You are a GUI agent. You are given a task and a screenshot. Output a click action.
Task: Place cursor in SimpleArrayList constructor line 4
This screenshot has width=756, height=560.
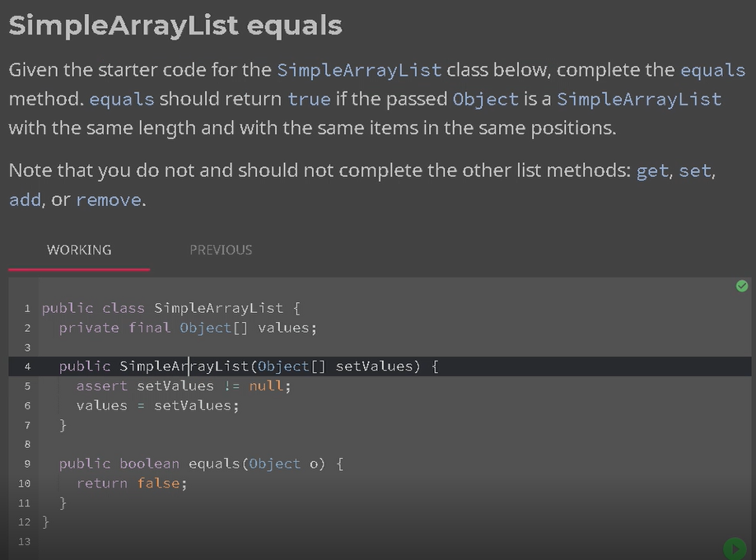[x=249, y=366]
